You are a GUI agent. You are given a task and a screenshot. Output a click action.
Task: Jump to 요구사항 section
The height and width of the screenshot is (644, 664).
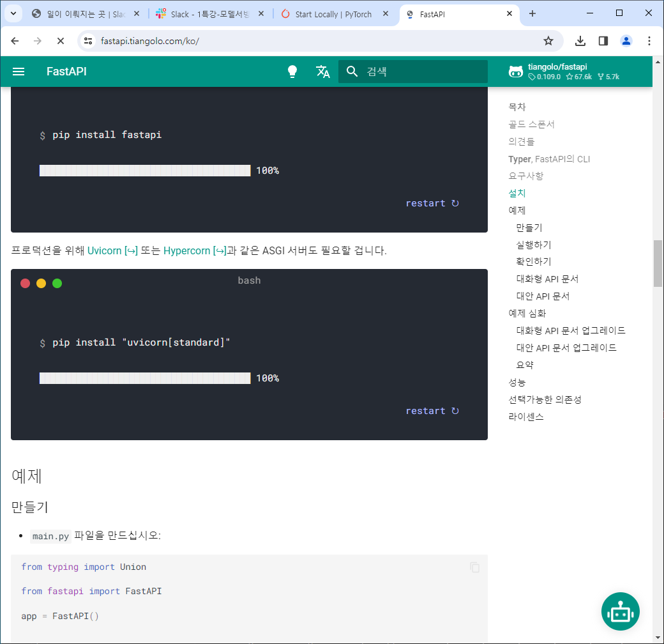pos(525,176)
